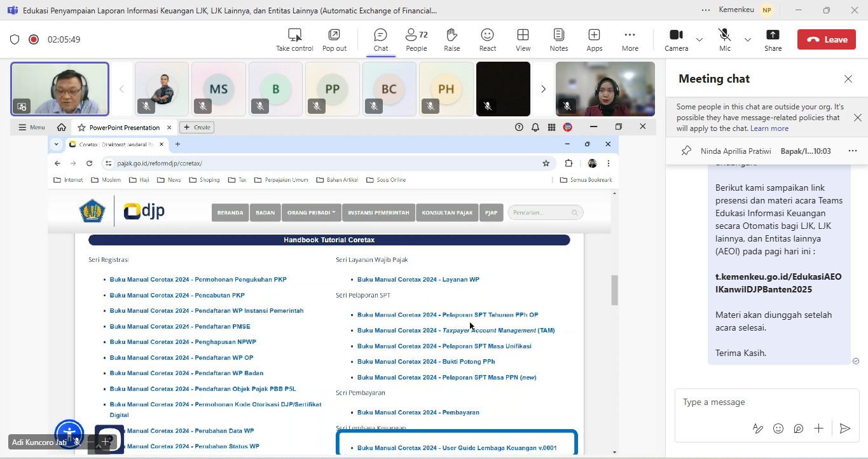Open the Apps panel
Screen dimensions: 868x459
coord(594,39)
